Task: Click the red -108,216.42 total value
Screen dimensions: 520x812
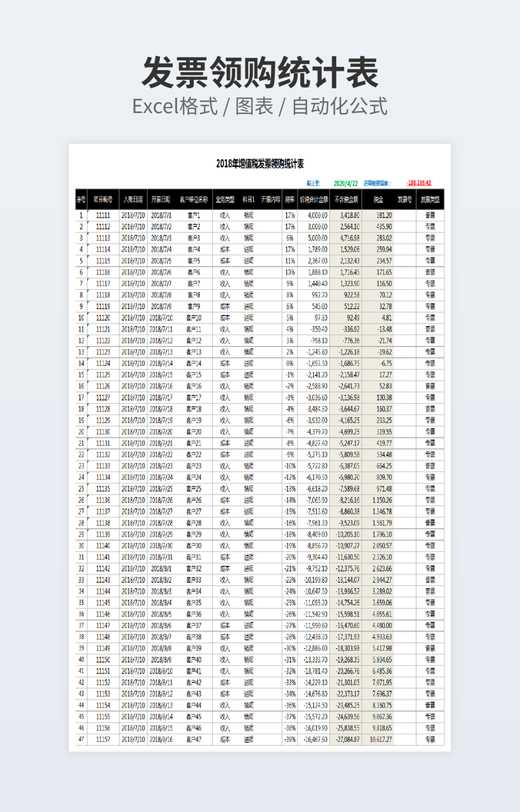Action: click(418, 184)
